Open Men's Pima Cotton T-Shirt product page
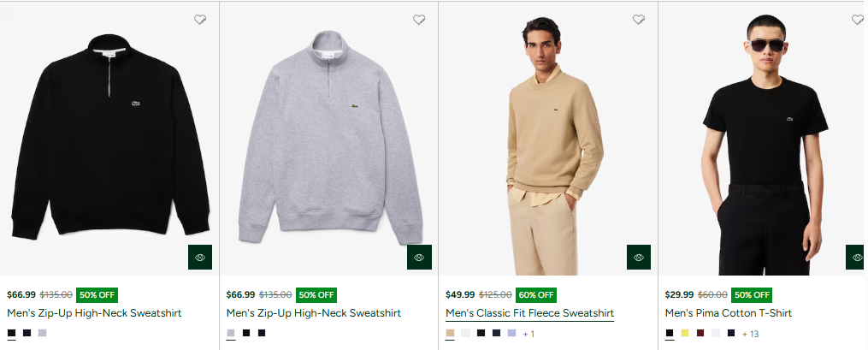 728,313
